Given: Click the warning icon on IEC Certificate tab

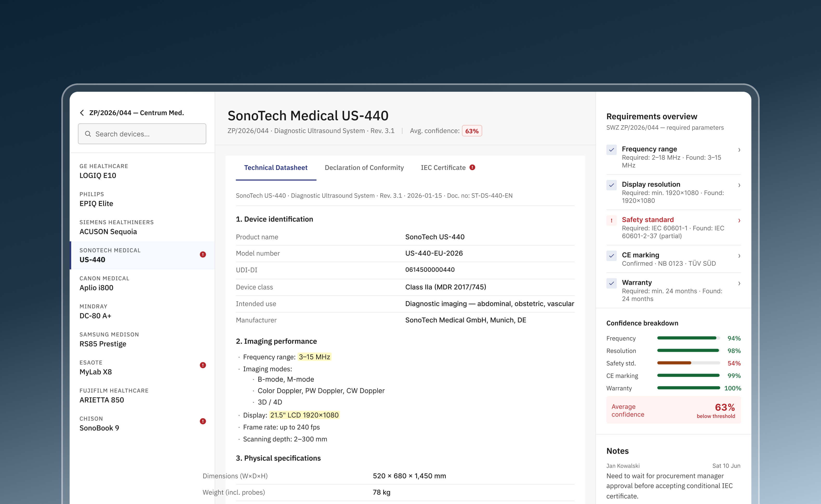Looking at the screenshot, I should click(x=472, y=167).
